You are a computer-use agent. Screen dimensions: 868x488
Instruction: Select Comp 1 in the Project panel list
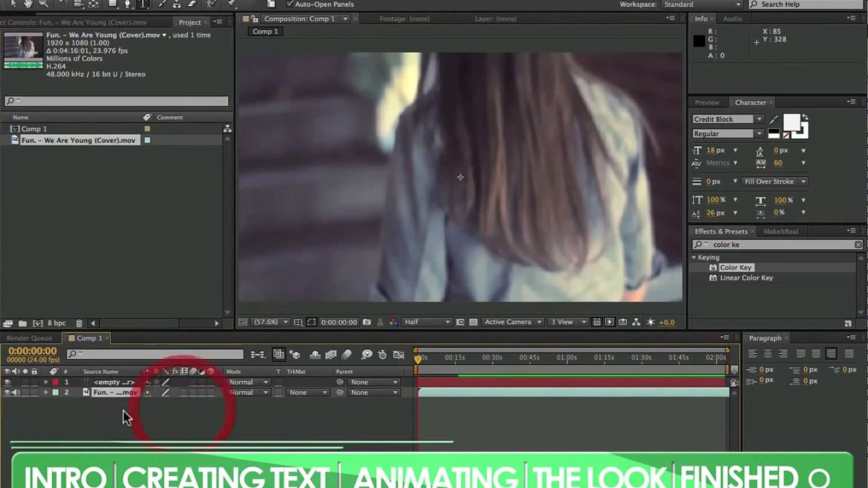[x=34, y=129]
